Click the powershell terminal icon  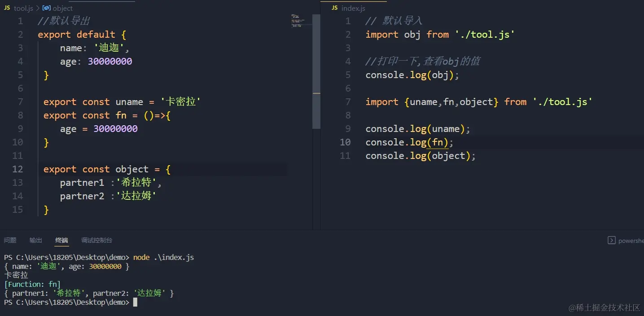[611, 240]
